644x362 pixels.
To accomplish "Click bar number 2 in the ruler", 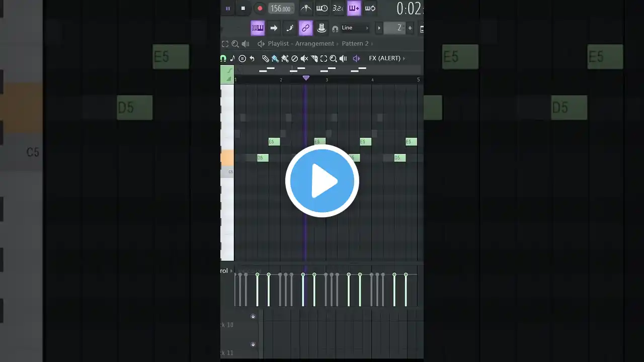I will click(x=281, y=80).
